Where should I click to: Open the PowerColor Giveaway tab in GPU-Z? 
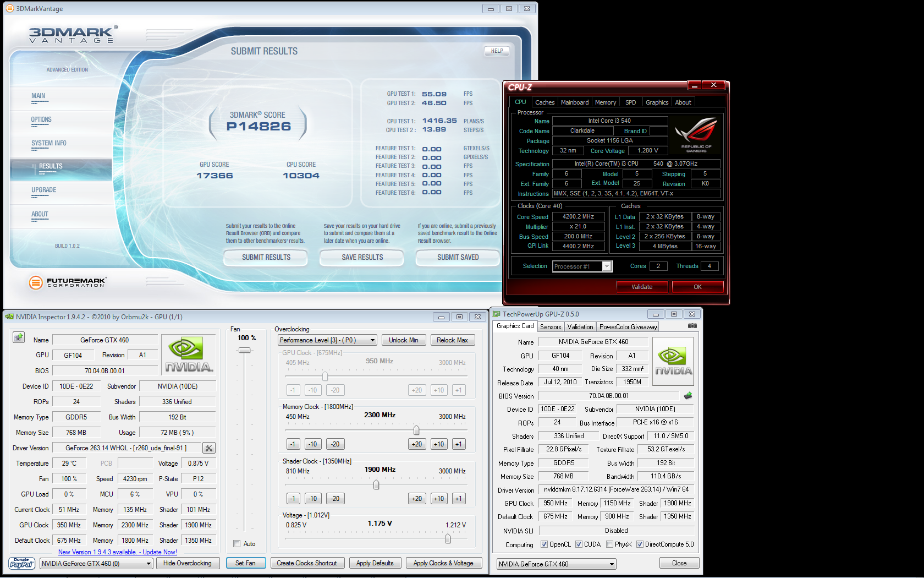[x=628, y=327]
